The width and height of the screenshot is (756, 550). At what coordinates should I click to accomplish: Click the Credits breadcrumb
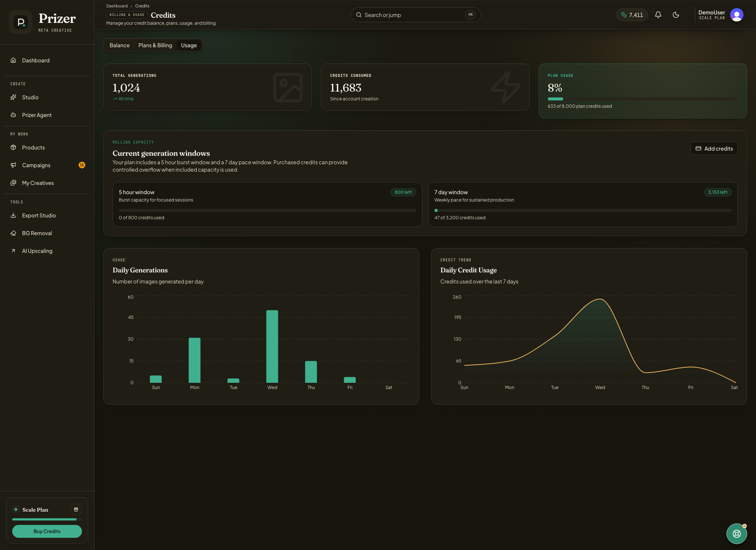[142, 6]
